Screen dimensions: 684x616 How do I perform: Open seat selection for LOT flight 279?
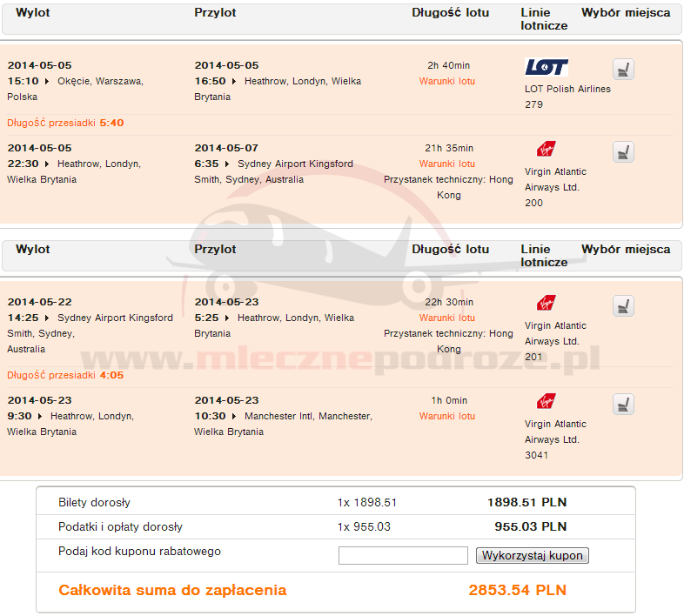[x=622, y=69]
